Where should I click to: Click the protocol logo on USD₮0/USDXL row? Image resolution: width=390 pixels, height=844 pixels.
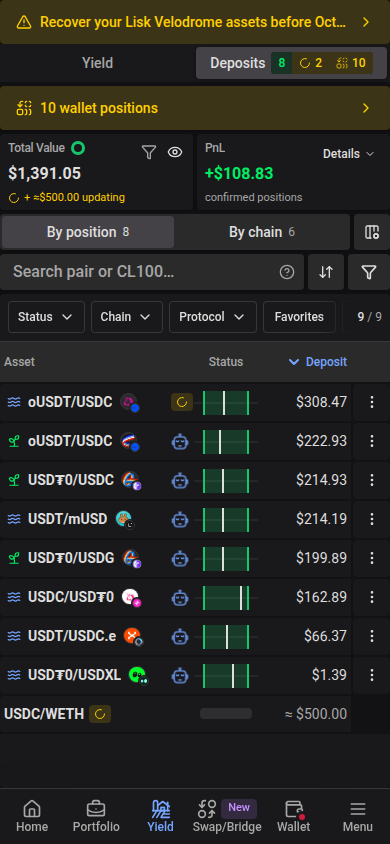point(138,675)
